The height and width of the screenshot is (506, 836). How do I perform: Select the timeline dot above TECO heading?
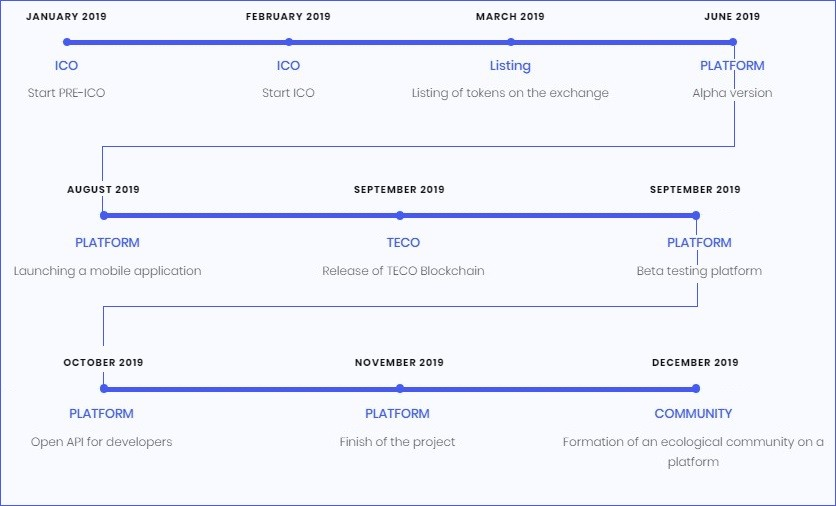400,215
